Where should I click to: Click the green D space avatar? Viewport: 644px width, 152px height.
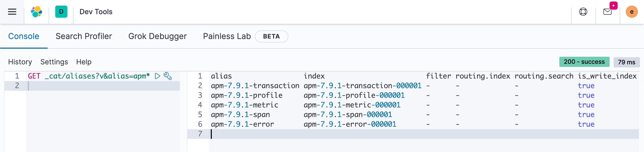pyautogui.click(x=61, y=12)
